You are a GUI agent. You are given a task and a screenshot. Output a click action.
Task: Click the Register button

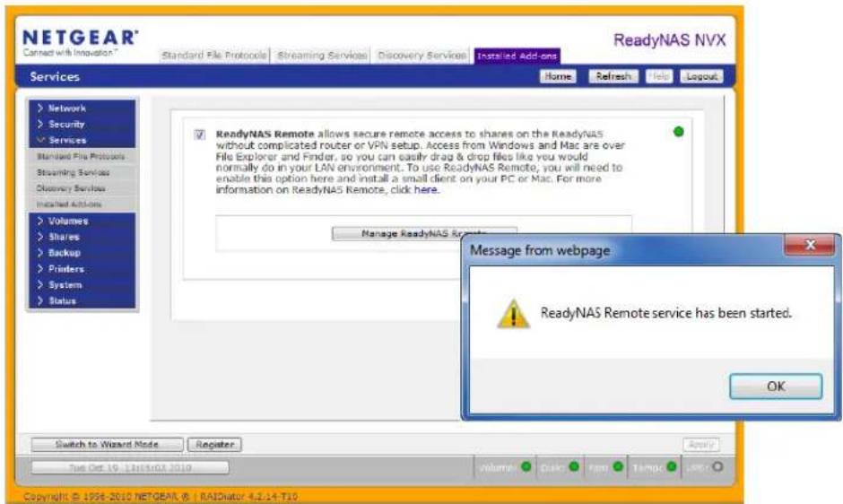click(214, 444)
